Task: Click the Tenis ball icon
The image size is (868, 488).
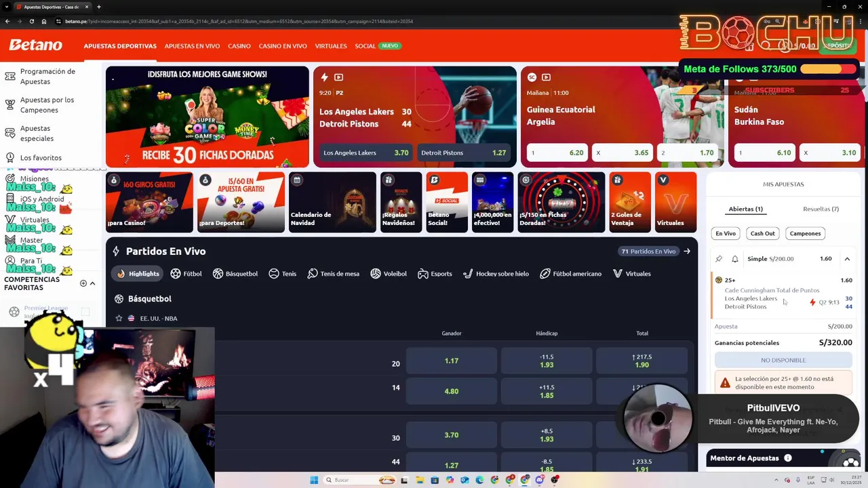Action: [274, 274]
